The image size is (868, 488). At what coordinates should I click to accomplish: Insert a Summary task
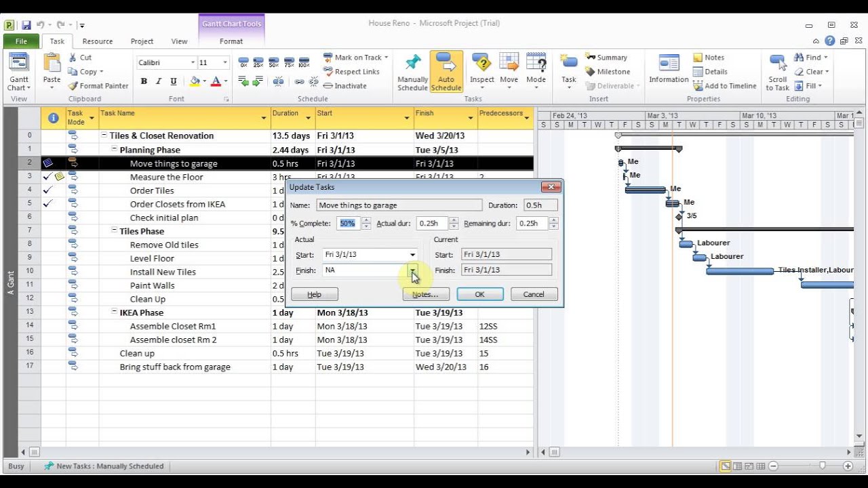pyautogui.click(x=606, y=58)
